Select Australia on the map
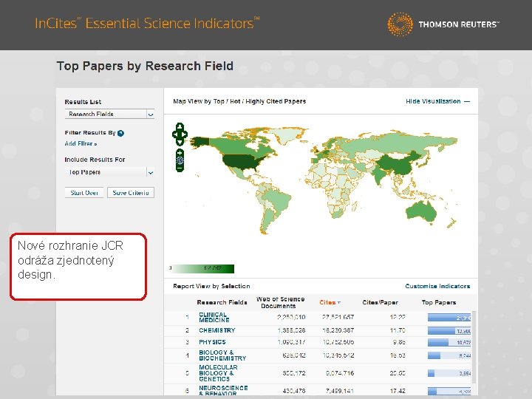Viewport: 532px width, 399px height. pyautogui.click(x=420, y=212)
